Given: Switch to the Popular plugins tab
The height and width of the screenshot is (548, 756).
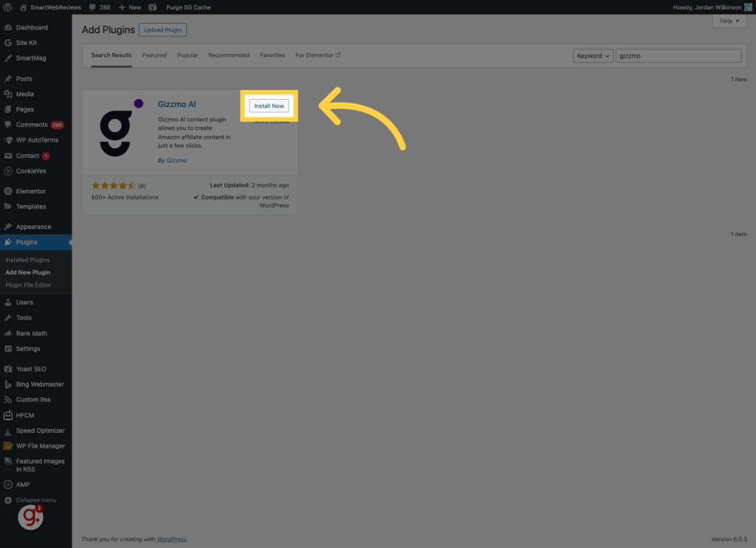Looking at the screenshot, I should [x=188, y=55].
